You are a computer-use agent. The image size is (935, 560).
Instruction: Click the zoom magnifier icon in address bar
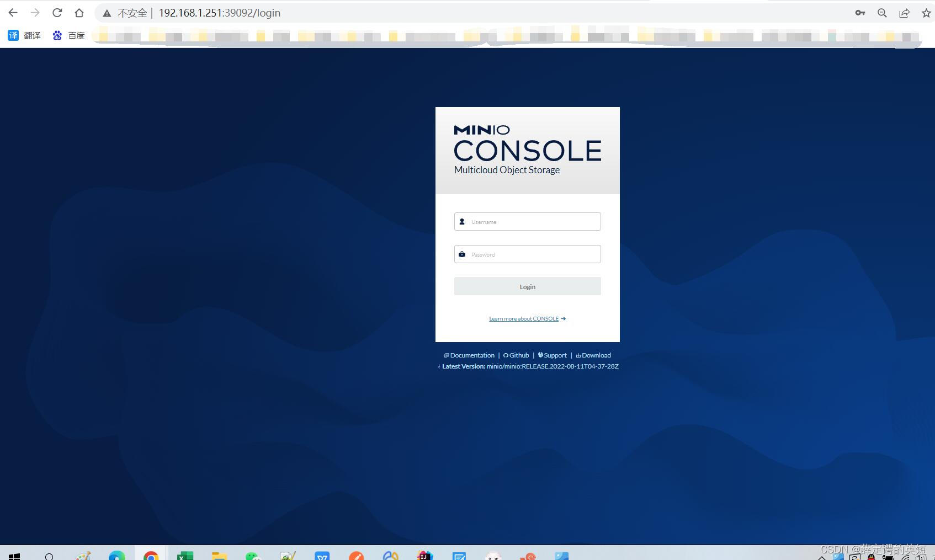click(882, 13)
